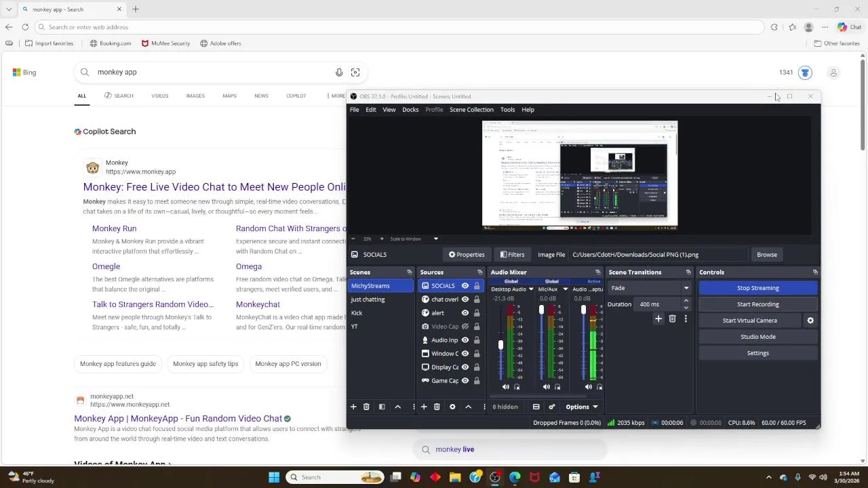Browse for the image file

[767, 255]
